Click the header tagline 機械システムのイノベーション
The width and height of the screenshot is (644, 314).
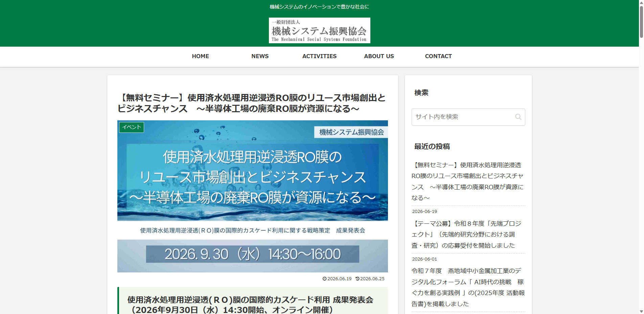[319, 7]
